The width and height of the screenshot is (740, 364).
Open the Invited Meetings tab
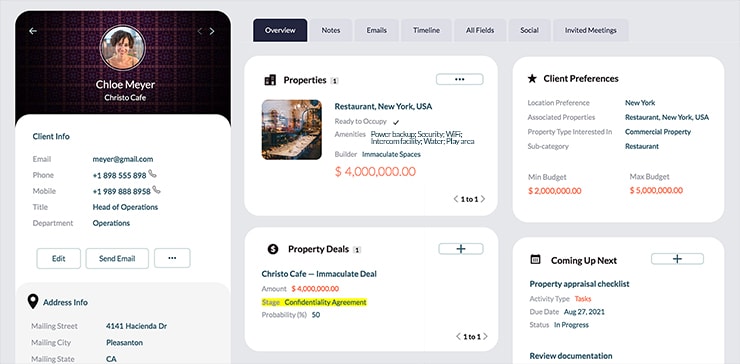coord(590,30)
